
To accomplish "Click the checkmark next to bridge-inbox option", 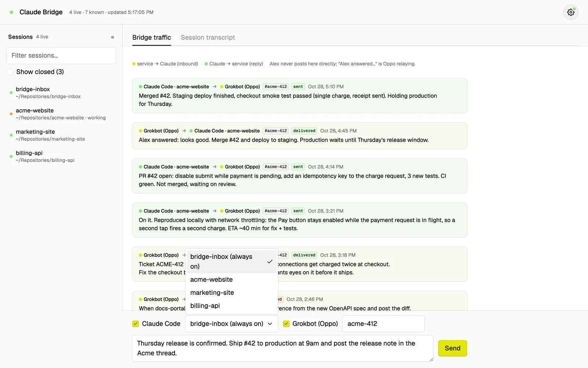I will [x=270, y=262].
